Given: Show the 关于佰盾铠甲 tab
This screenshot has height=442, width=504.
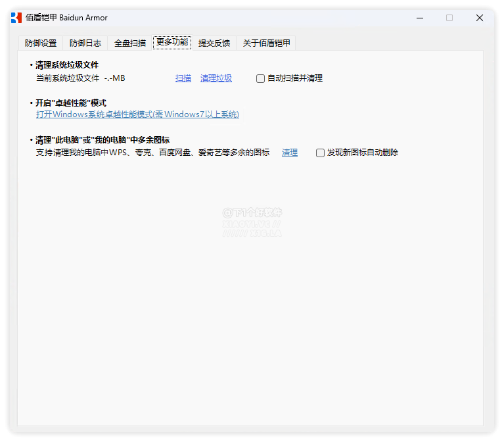Looking at the screenshot, I should tap(266, 43).
